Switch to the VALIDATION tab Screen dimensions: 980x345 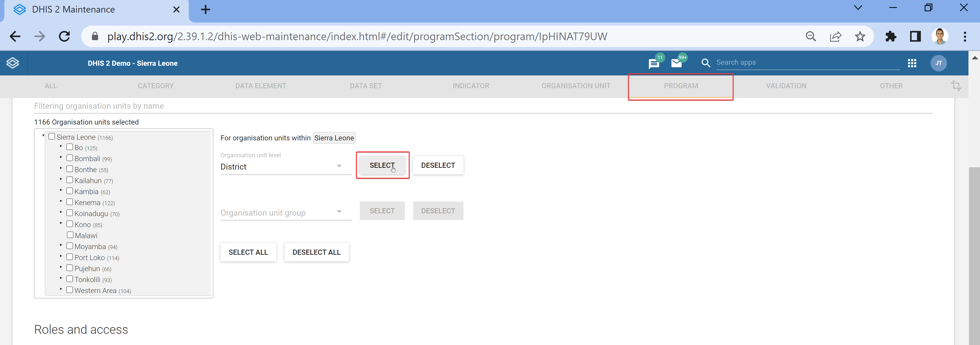click(x=786, y=86)
